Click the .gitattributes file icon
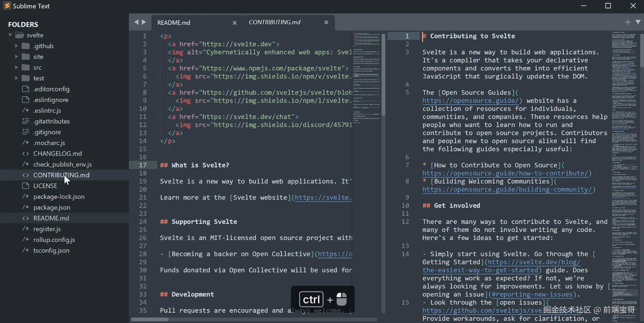The height and width of the screenshot is (323, 644). point(26,121)
